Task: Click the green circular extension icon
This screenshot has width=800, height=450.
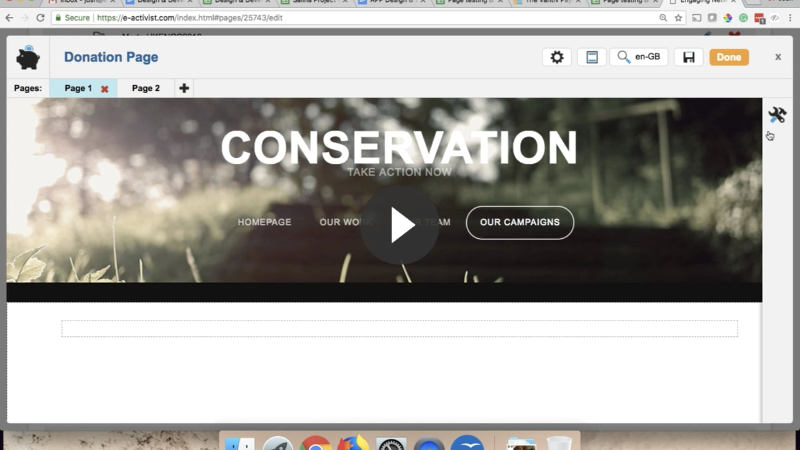Action: coord(743,18)
